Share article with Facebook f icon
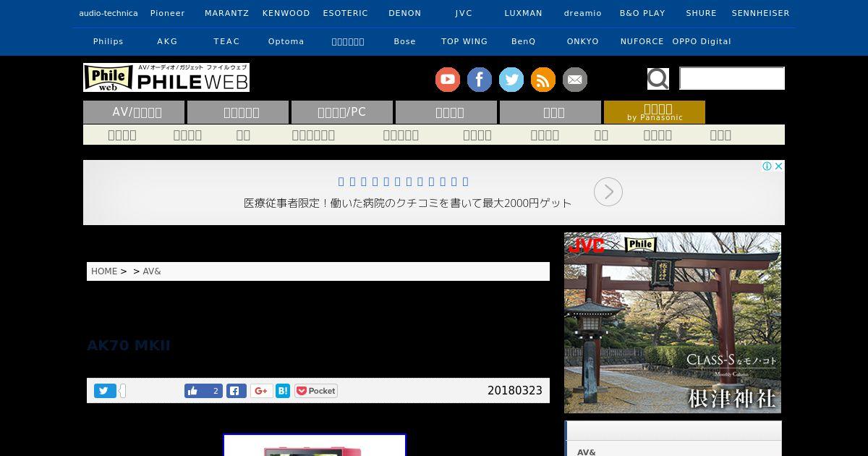Image resolution: width=868 pixels, height=456 pixels. coord(237,391)
